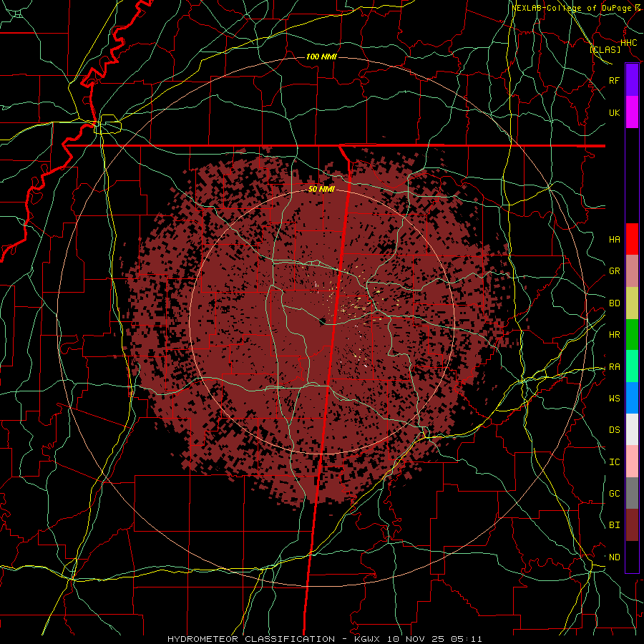Click the RF purple legend swatch
The image size is (644, 644).
pos(632,80)
